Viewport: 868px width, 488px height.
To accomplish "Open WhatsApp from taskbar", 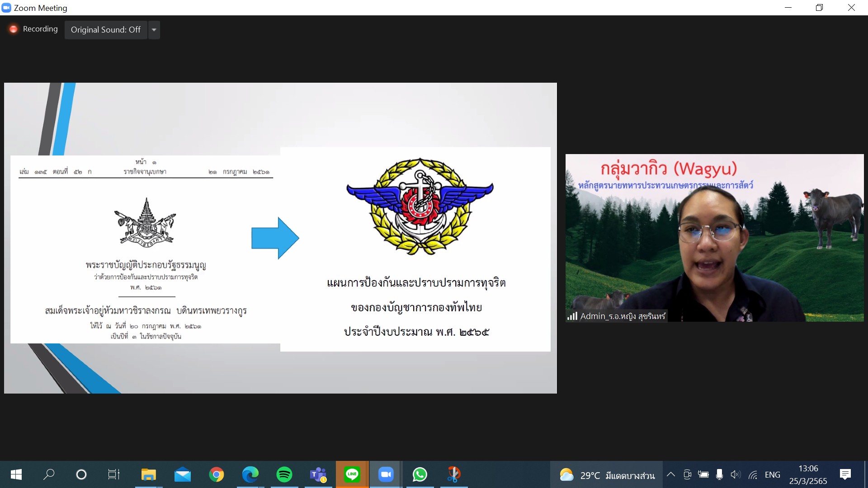I will [420, 474].
